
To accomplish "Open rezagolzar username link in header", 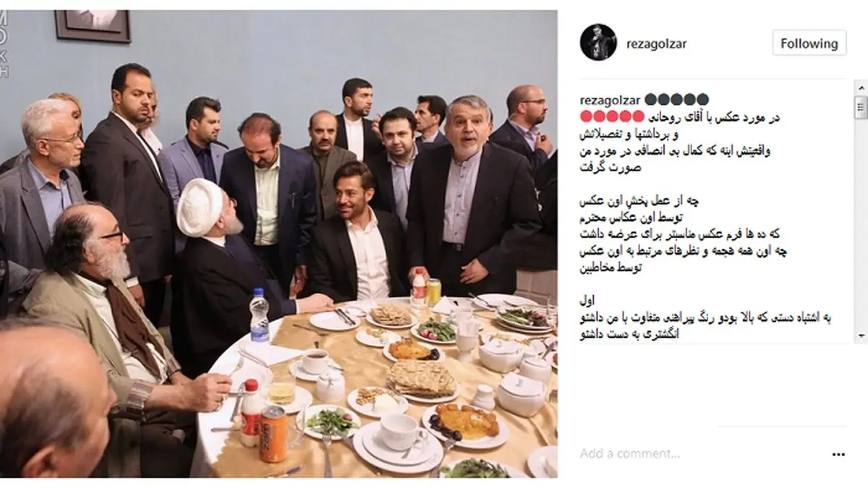I will 656,43.
